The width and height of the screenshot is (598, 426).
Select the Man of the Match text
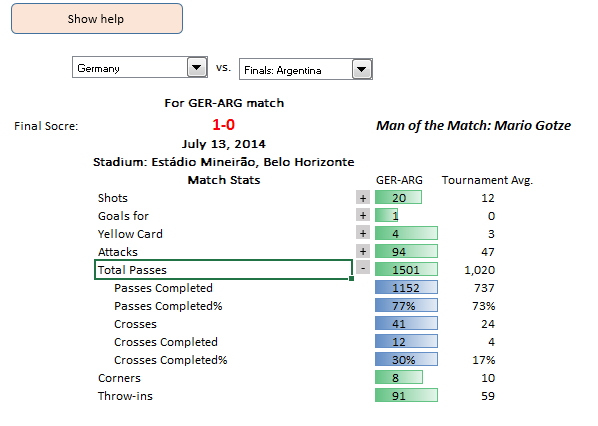(x=473, y=125)
